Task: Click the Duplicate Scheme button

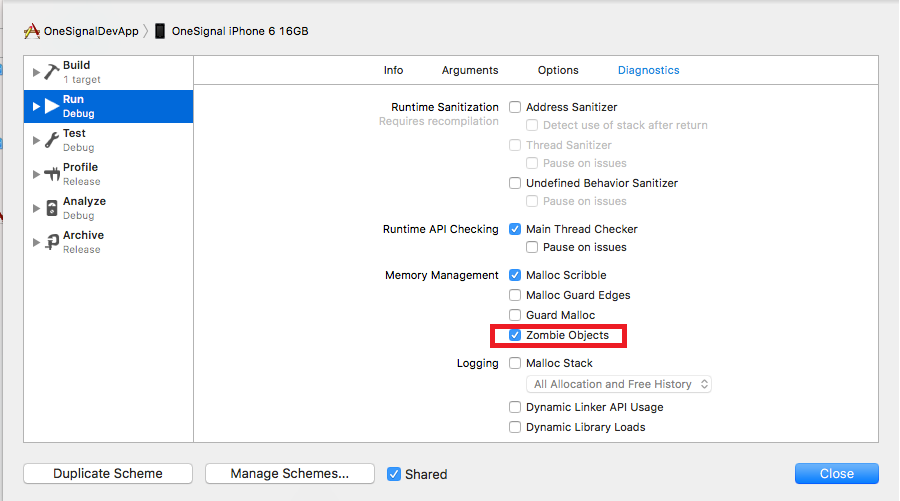Action: tap(108, 473)
